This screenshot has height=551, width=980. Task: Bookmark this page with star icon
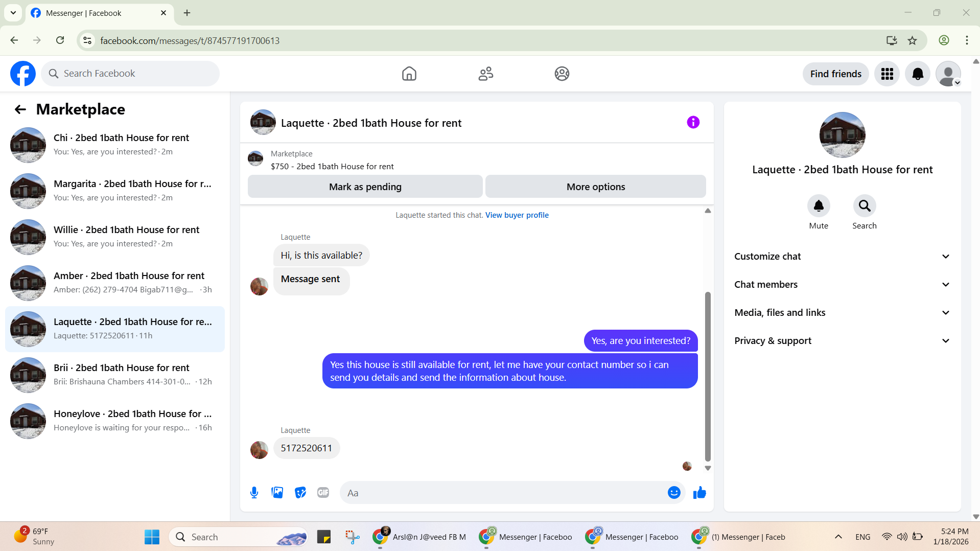click(913, 40)
